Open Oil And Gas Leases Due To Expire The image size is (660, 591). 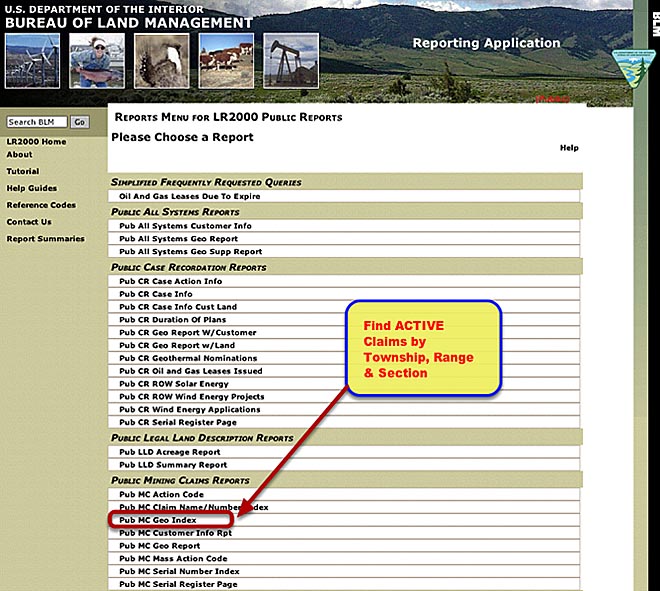coord(190,196)
